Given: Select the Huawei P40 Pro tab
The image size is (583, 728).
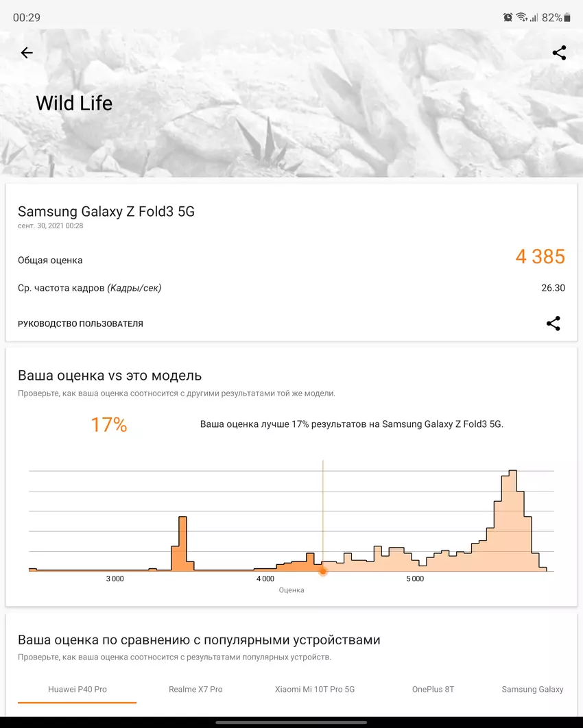Looking at the screenshot, I should click(77, 689).
